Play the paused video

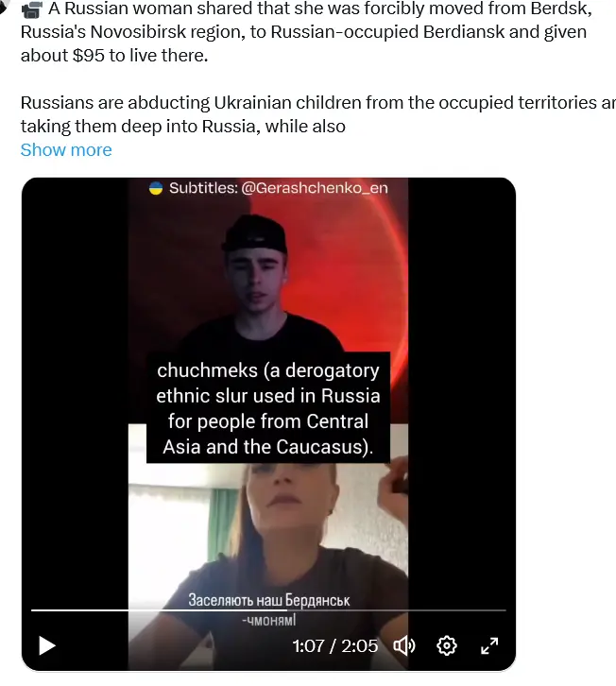tap(47, 645)
